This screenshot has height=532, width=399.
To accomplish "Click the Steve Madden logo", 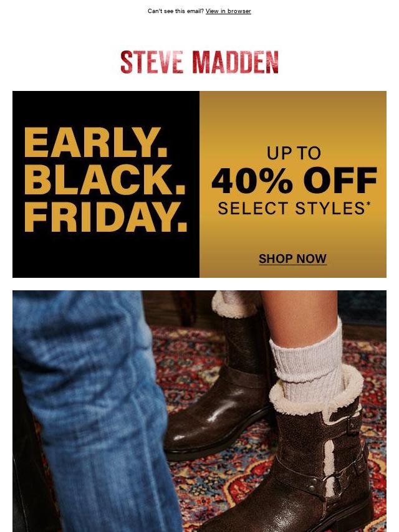I will (x=199, y=62).
